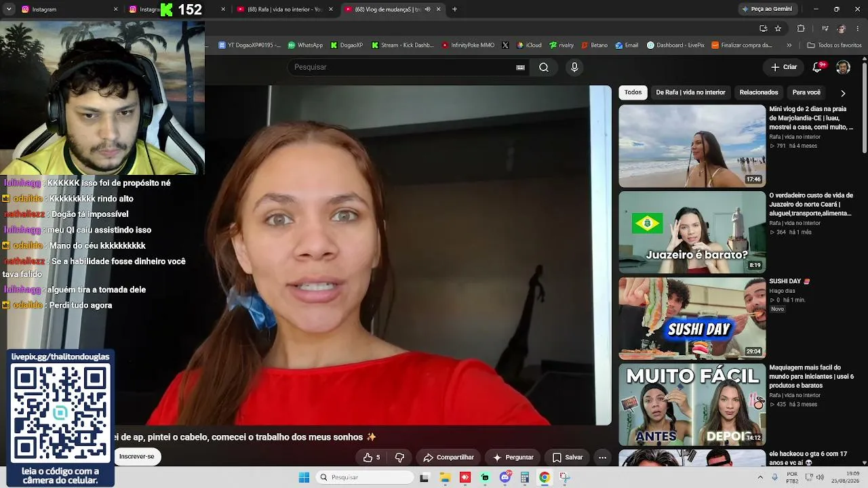
Task: Open the Juazeiro é barato video thumbnail
Action: pos(692,232)
